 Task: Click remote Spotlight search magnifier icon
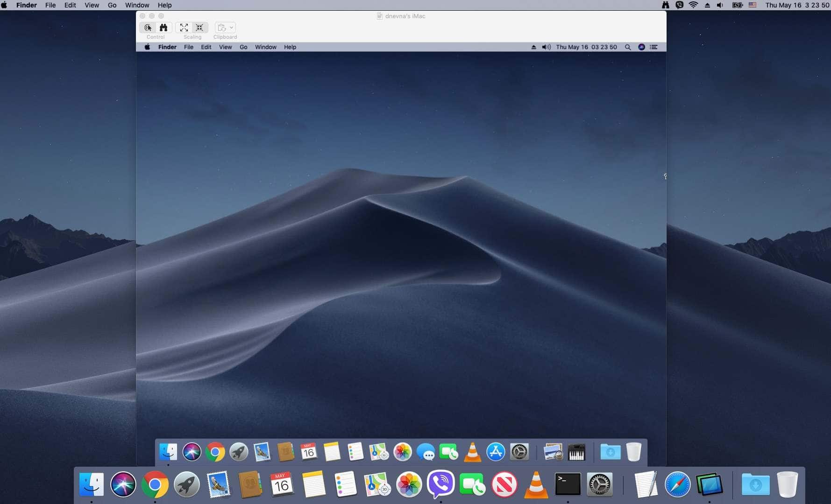[628, 47]
